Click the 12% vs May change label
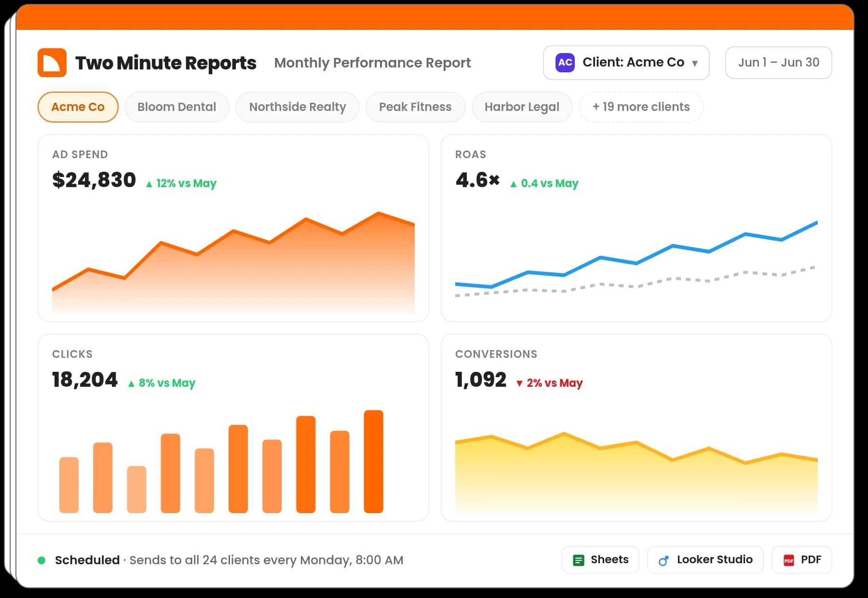The width and height of the screenshot is (868, 598). pyautogui.click(x=186, y=183)
